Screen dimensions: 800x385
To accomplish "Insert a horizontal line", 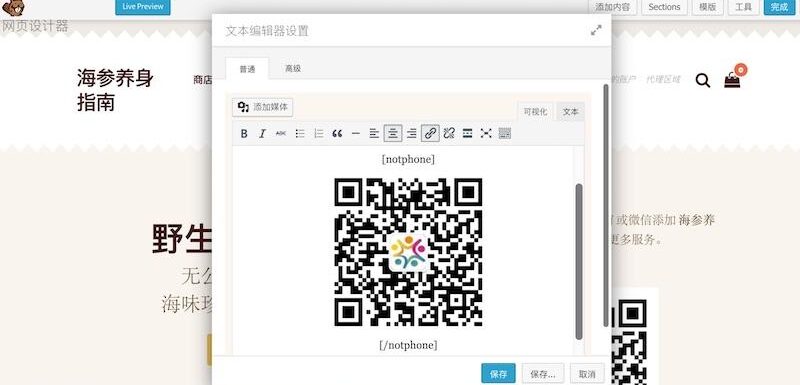I will coord(356,134).
